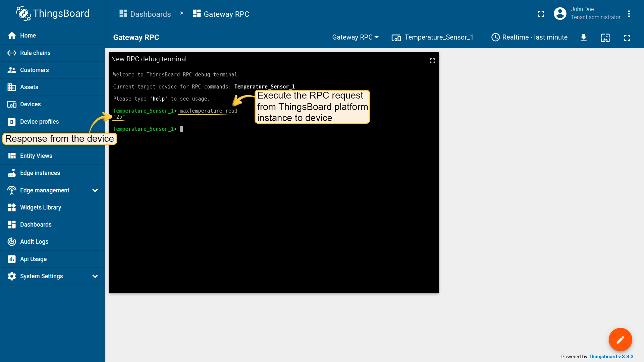Open the three-dot user menu
This screenshot has height=362, width=644.
(629, 14)
